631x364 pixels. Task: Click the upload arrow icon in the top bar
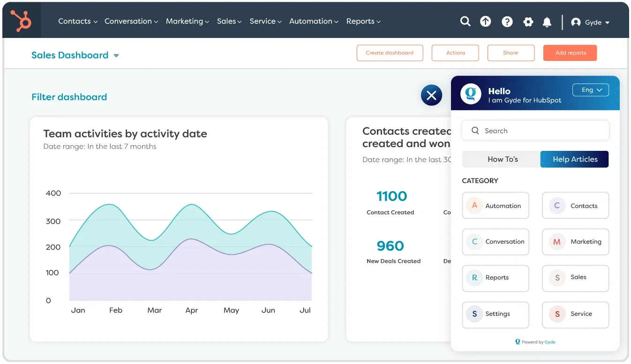tap(486, 21)
